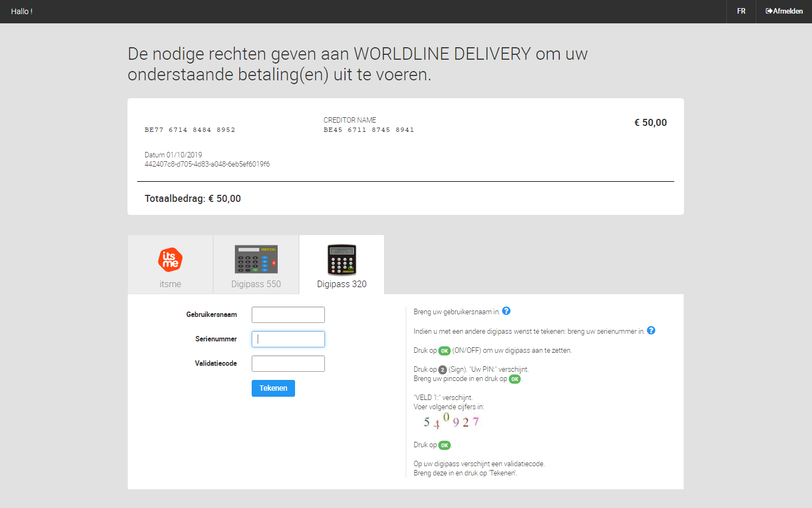
Task: Click help icon beside serienummer instruction
Action: pyautogui.click(x=651, y=331)
